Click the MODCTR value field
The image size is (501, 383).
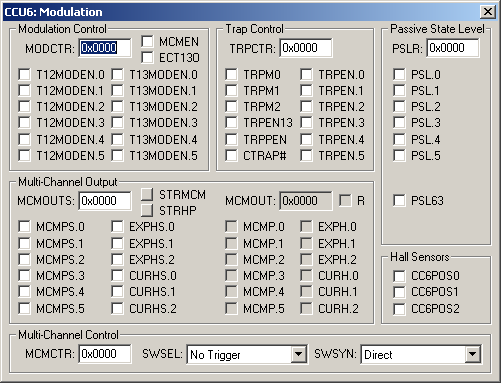(105, 48)
